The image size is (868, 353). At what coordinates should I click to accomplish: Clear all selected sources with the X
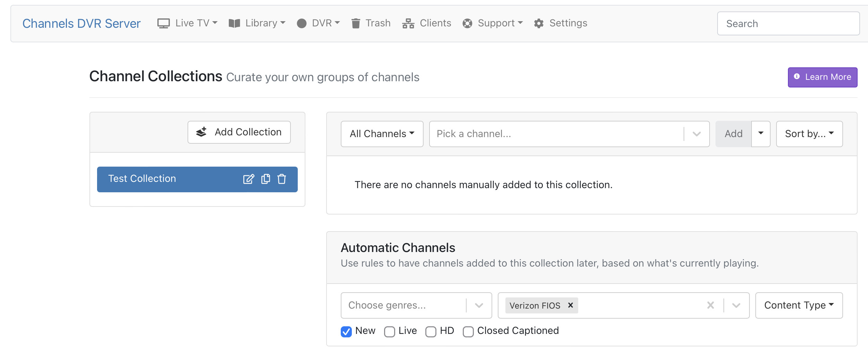(710, 305)
